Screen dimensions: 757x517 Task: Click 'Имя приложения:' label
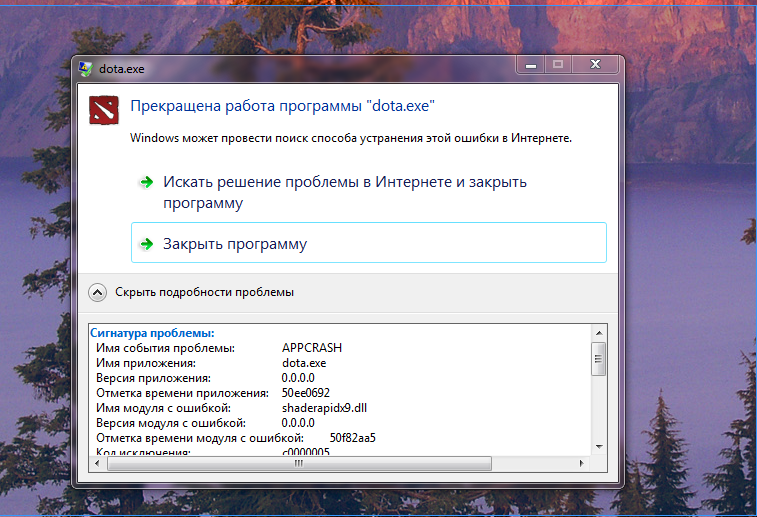click(x=146, y=363)
